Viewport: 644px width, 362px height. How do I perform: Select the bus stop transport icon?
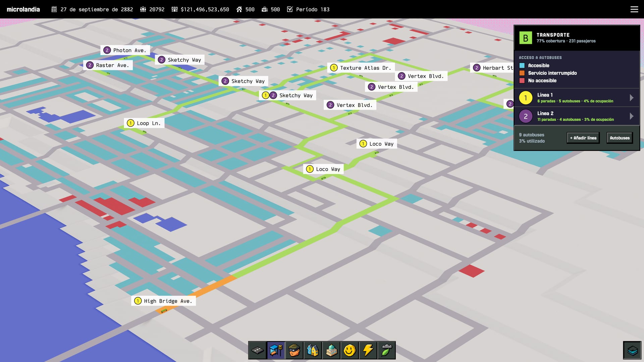pyautogui.click(x=276, y=351)
